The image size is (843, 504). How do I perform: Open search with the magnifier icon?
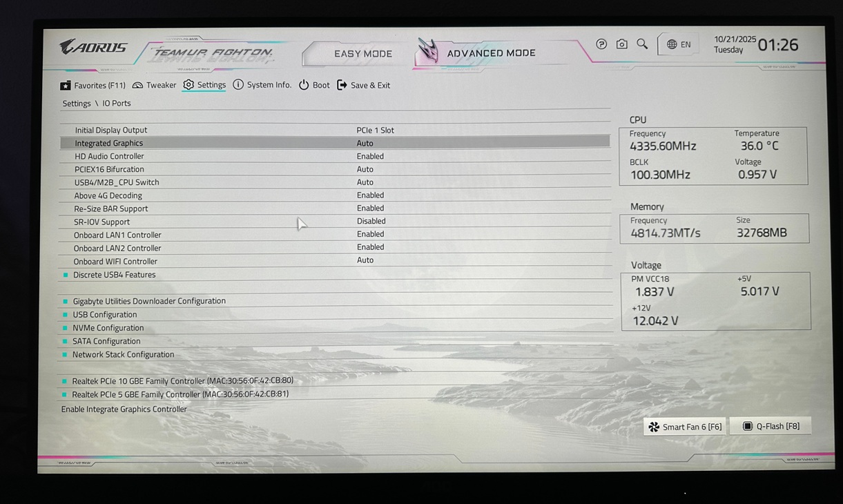pyautogui.click(x=642, y=44)
